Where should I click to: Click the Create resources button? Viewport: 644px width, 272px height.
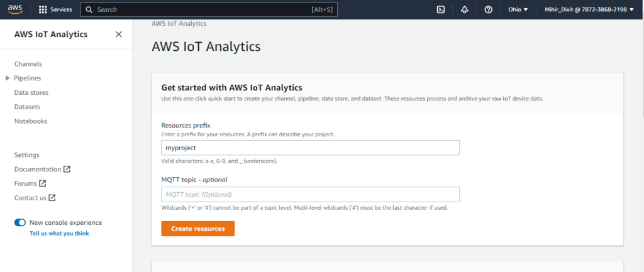coord(198,229)
